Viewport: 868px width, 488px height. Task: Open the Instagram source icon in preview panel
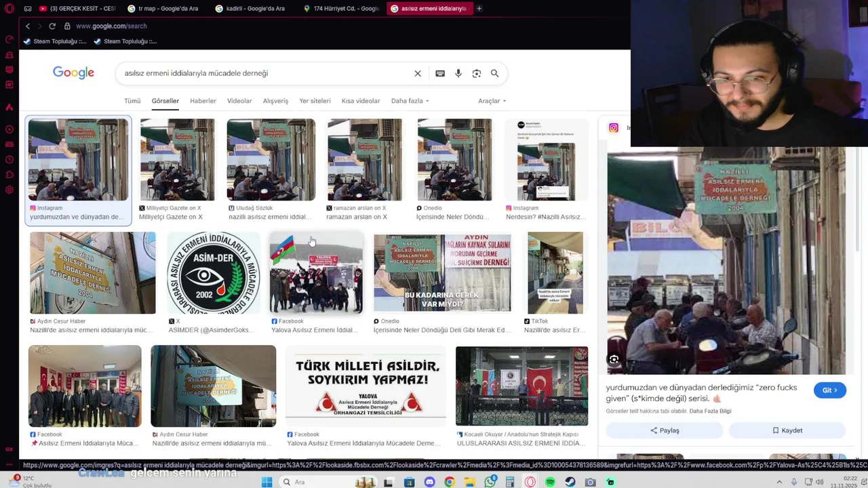click(x=614, y=127)
